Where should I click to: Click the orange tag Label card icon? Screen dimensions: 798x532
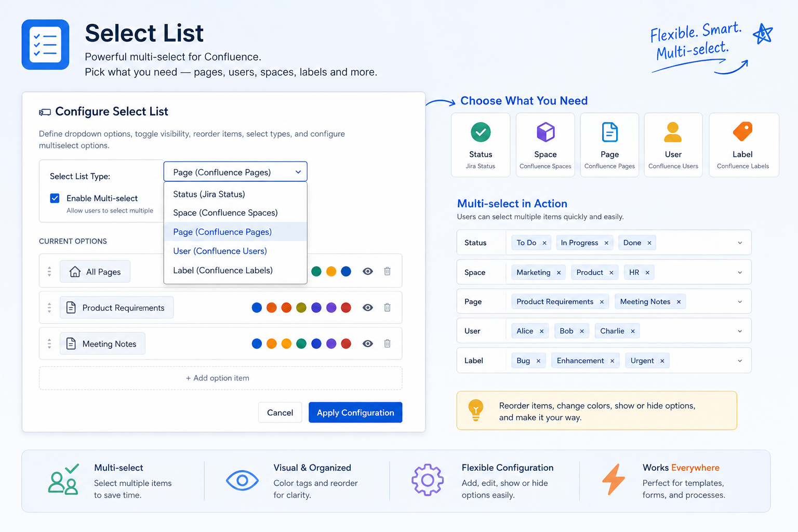[x=742, y=132]
